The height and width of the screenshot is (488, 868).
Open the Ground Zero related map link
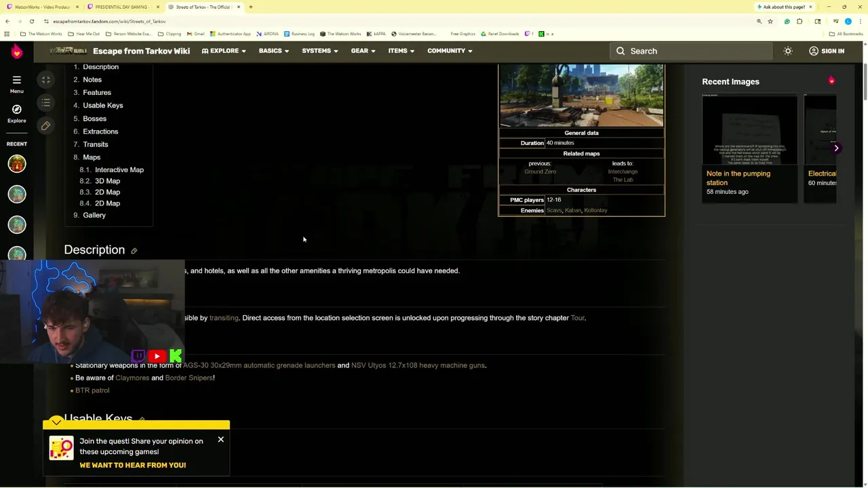[540, 171]
